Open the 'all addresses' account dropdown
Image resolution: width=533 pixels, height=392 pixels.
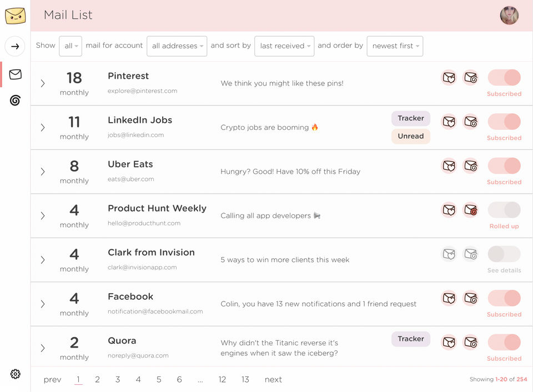point(178,46)
